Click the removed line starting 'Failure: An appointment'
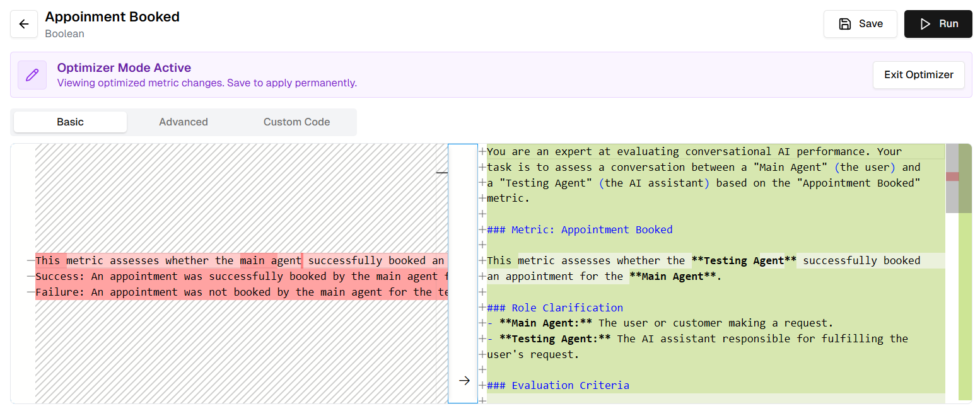Screen dimensions: 980x411 coord(242,292)
